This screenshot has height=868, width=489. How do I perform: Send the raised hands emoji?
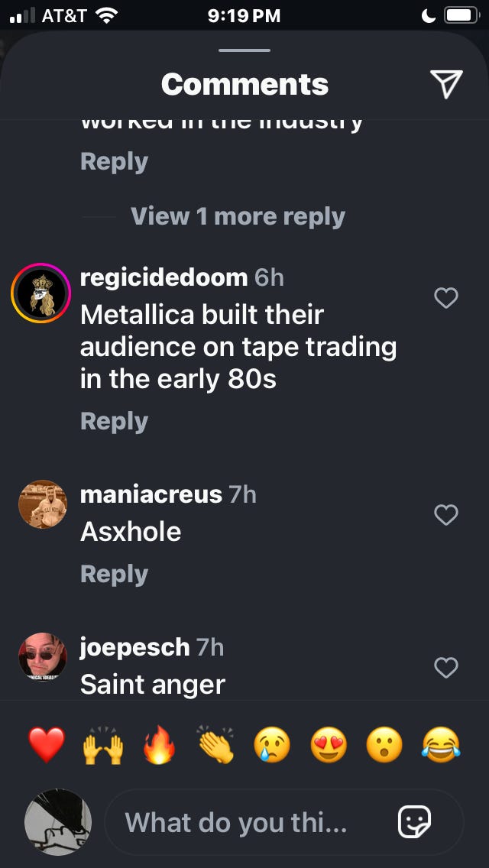pyautogui.click(x=103, y=744)
